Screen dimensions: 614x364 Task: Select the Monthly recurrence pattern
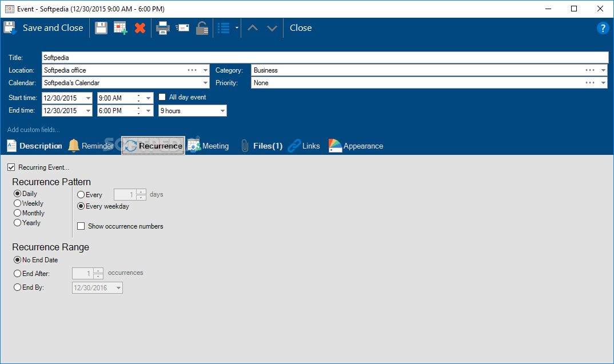17,213
